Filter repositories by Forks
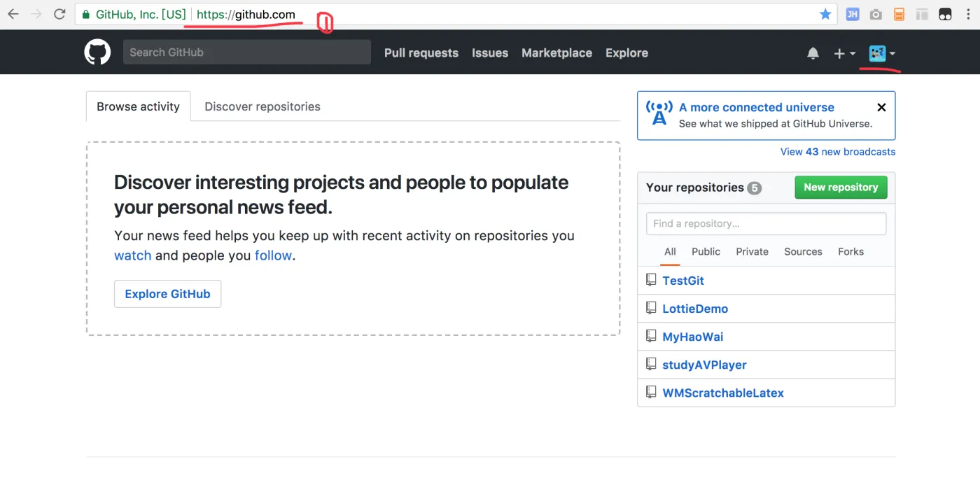 point(850,252)
